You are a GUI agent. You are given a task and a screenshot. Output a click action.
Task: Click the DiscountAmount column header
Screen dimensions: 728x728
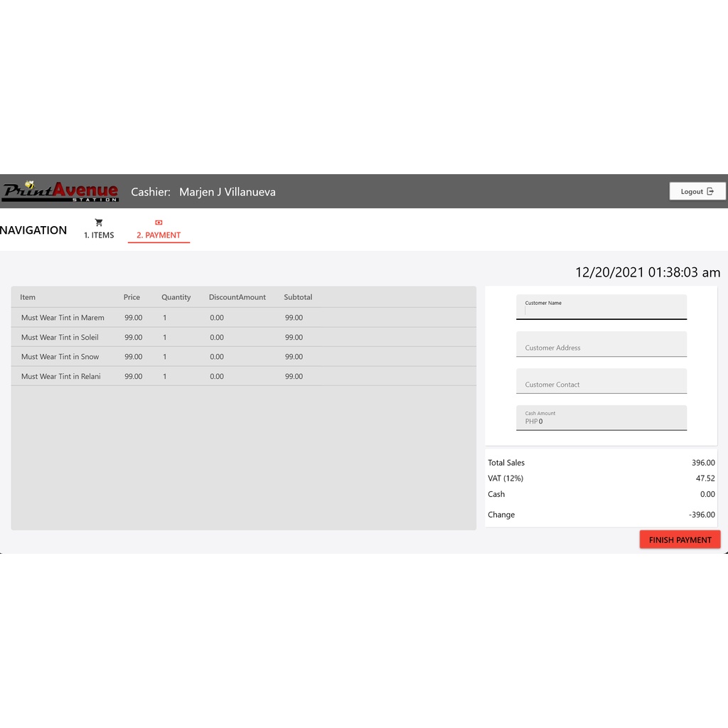237,297
